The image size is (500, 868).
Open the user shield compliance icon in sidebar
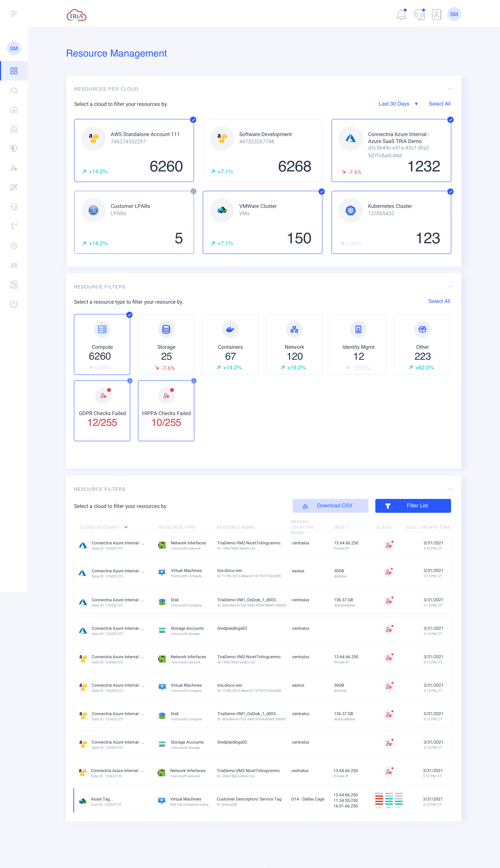[14, 168]
